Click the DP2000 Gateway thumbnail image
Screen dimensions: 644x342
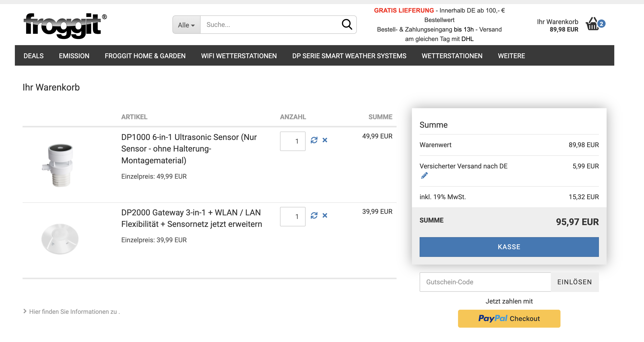[x=60, y=239]
